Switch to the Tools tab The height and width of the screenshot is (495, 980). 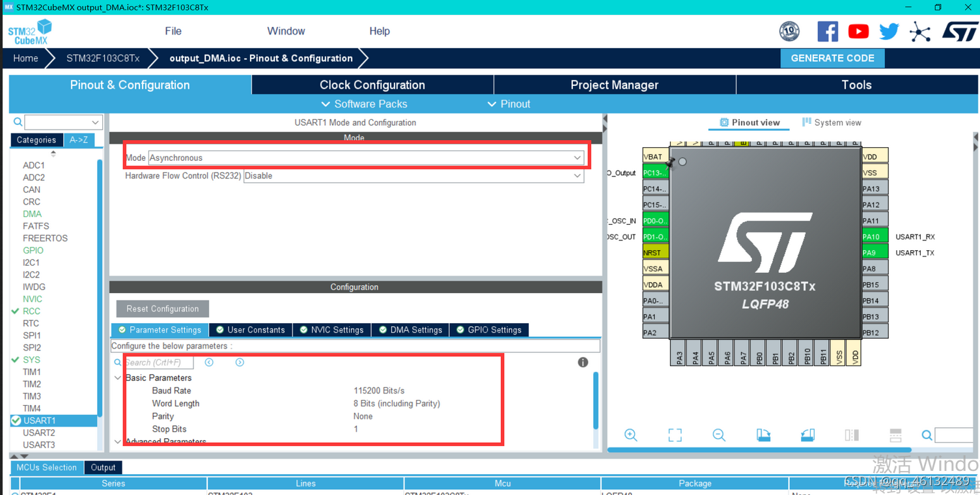point(856,85)
